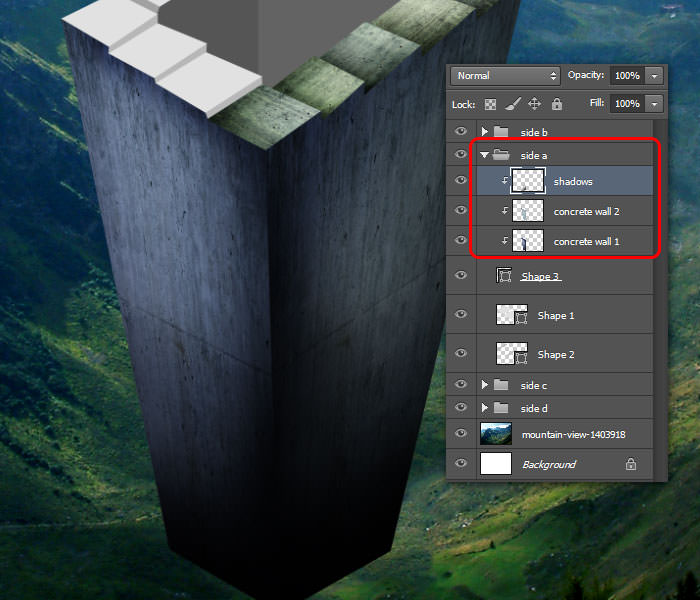Image resolution: width=700 pixels, height=600 pixels.
Task: Hide the side d group
Action: (x=461, y=407)
